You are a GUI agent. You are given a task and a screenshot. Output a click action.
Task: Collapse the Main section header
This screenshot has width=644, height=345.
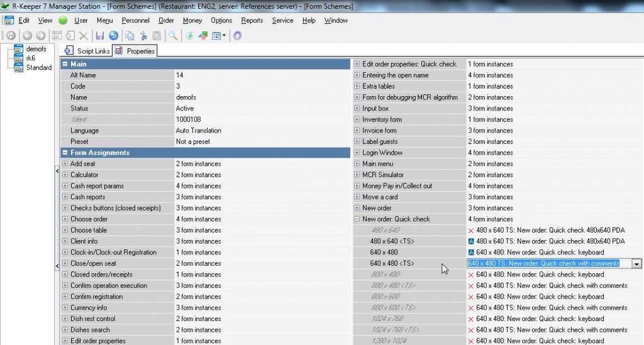(x=65, y=64)
